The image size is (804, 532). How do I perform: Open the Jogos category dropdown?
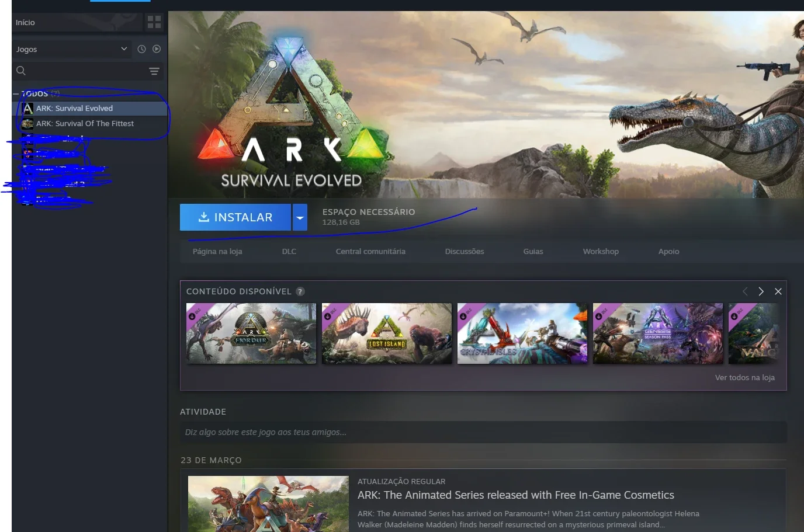click(72, 49)
